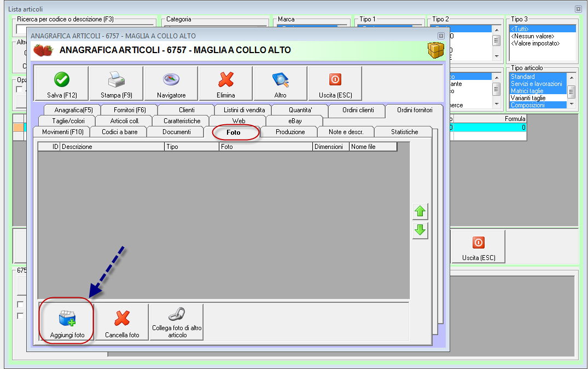Select the Documenti tab

[177, 132]
